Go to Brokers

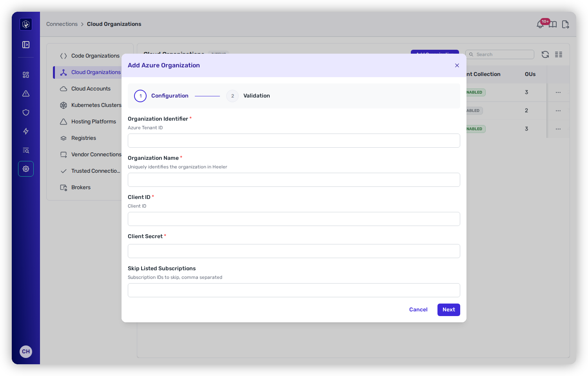point(90,188)
